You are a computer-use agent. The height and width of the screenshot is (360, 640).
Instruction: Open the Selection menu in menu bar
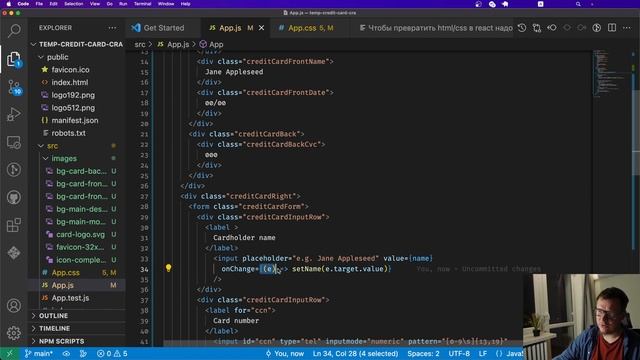(73, 4)
